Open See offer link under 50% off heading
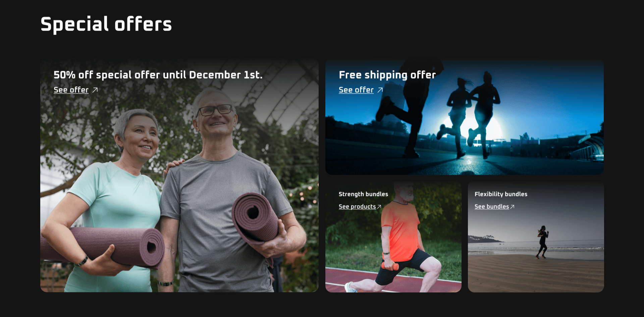Image resolution: width=644 pixels, height=317 pixels. [71, 90]
